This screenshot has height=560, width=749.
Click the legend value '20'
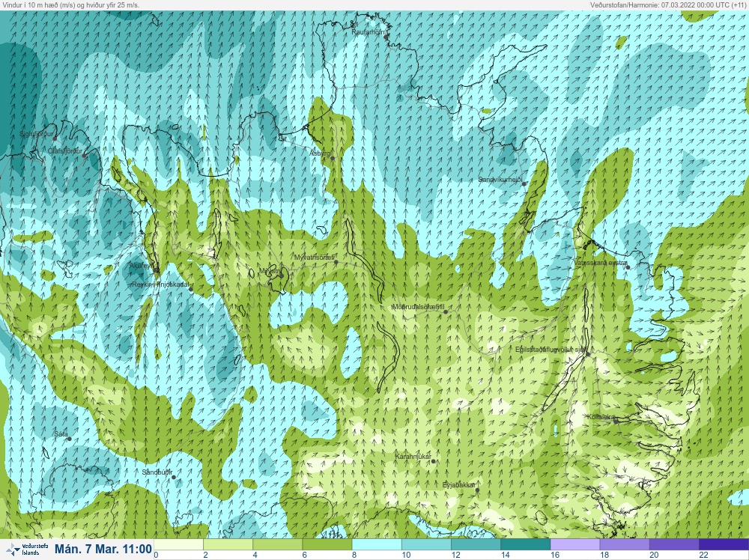pyautogui.click(x=654, y=556)
